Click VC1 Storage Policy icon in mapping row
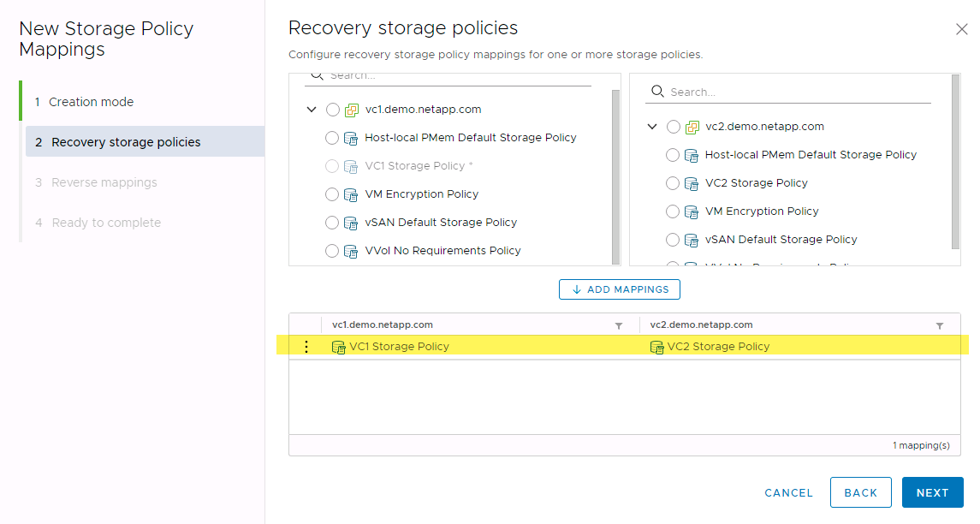 pyautogui.click(x=339, y=347)
